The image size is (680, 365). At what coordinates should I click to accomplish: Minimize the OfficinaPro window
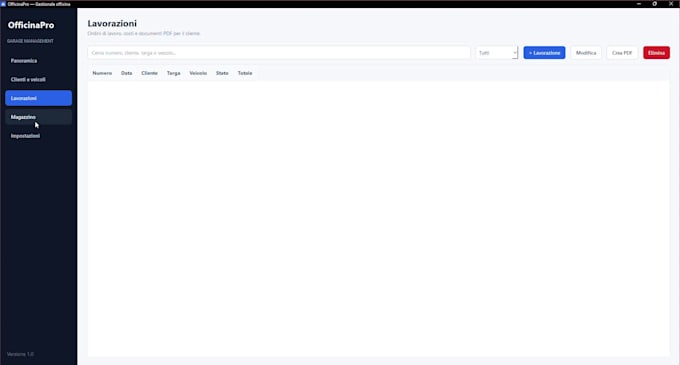(639, 3)
